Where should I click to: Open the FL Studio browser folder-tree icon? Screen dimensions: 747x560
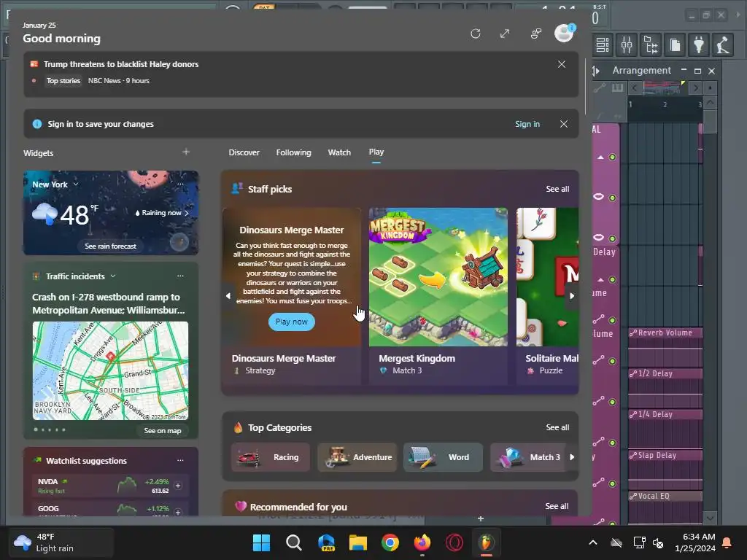651,44
